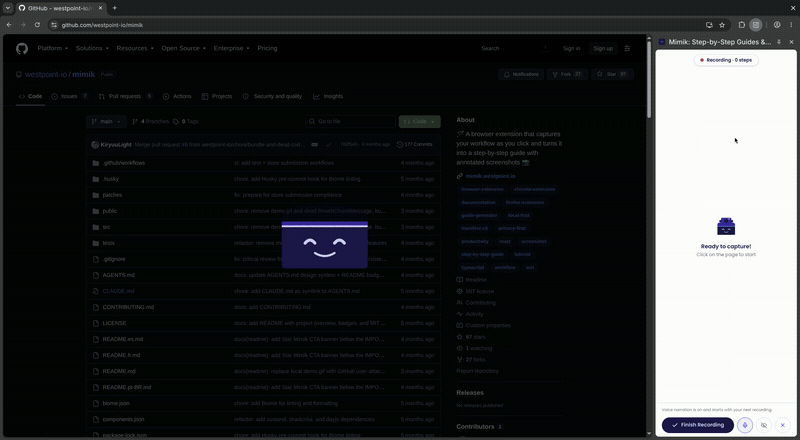The width and height of the screenshot is (800, 440).
Task: Click the Go to file search box
Action: tap(351, 121)
